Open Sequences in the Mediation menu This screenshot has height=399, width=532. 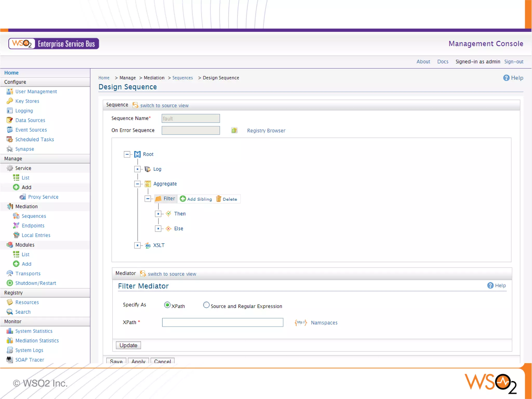pos(34,216)
